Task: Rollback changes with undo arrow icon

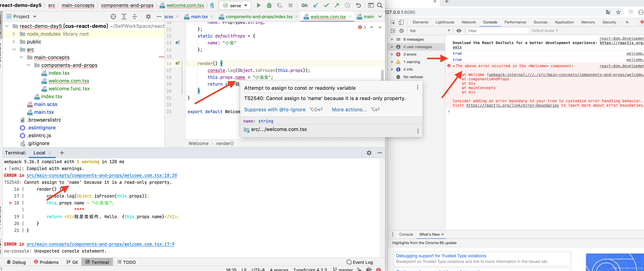Action: pos(358,5)
